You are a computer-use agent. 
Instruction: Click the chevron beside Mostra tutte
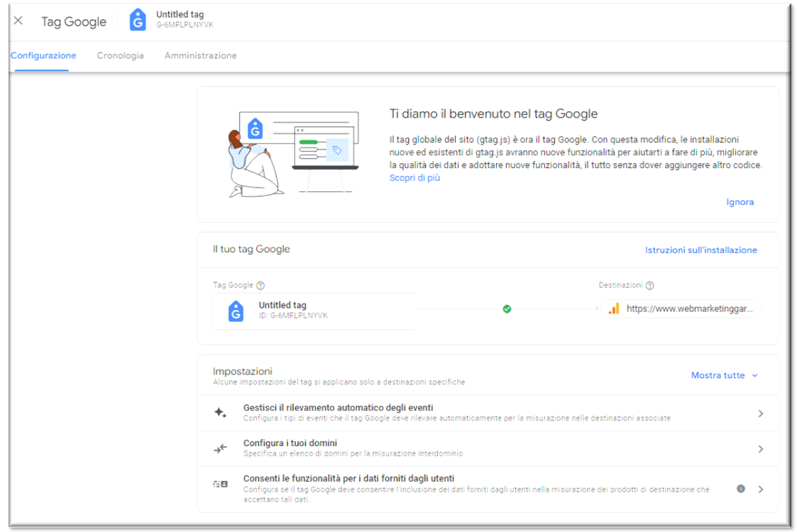pos(755,375)
